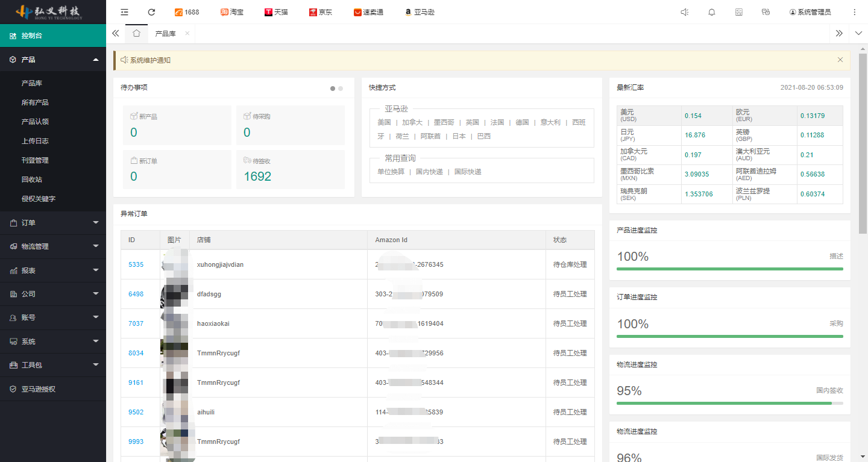868x462 pixels.
Task: Close the 产品库 tab
Action: pos(187,34)
